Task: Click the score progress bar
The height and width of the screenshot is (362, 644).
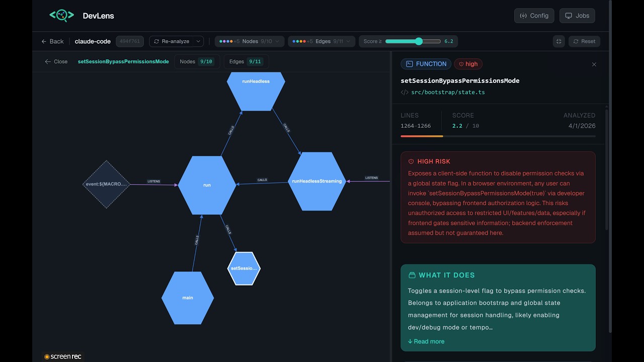Action: pyautogui.click(x=498, y=136)
